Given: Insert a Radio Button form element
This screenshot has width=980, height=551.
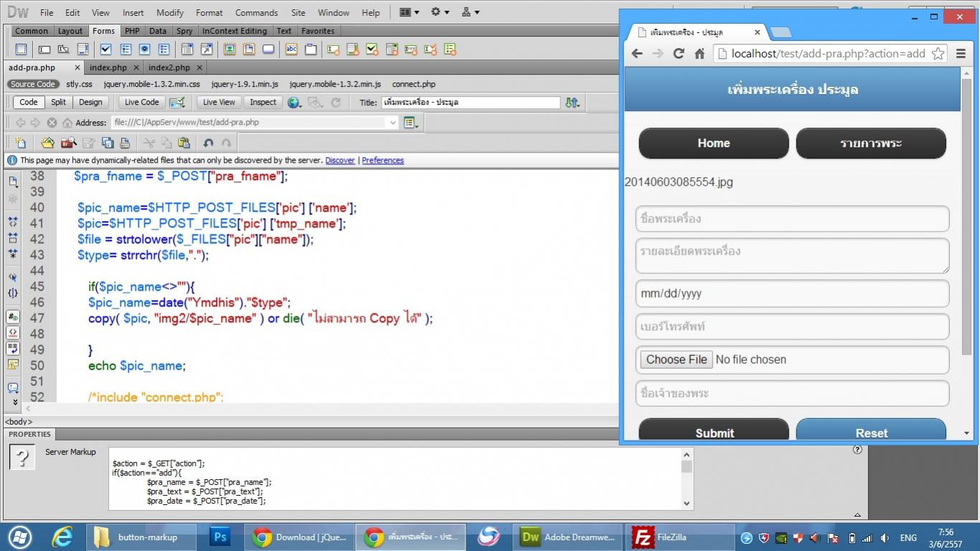Looking at the screenshot, I should point(145,50).
